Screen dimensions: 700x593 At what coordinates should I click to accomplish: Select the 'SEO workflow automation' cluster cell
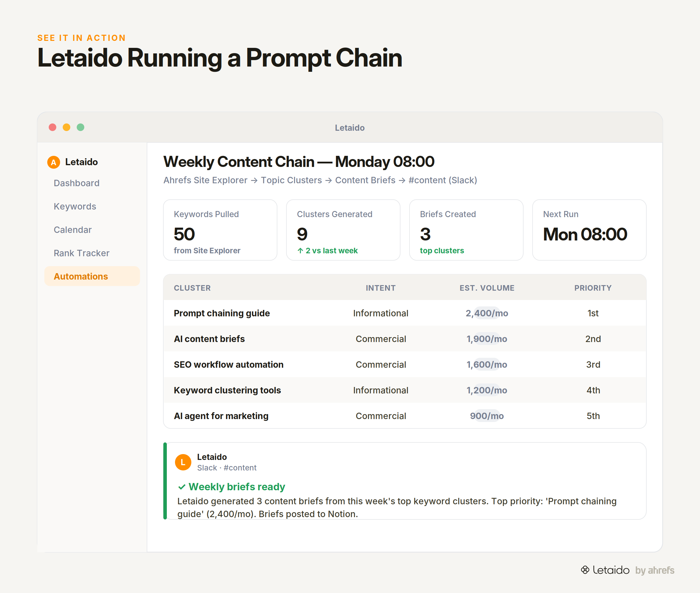228,365
